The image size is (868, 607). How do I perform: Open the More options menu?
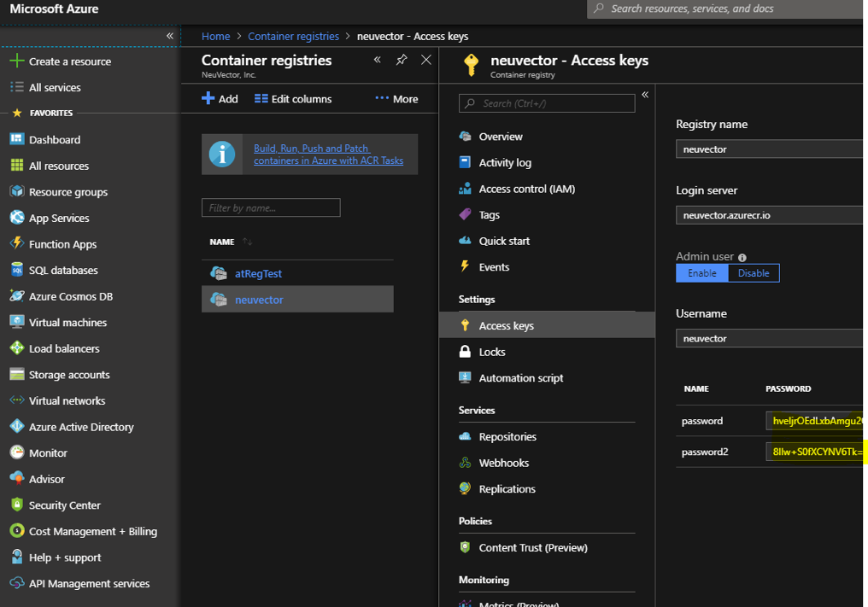pyautogui.click(x=396, y=99)
